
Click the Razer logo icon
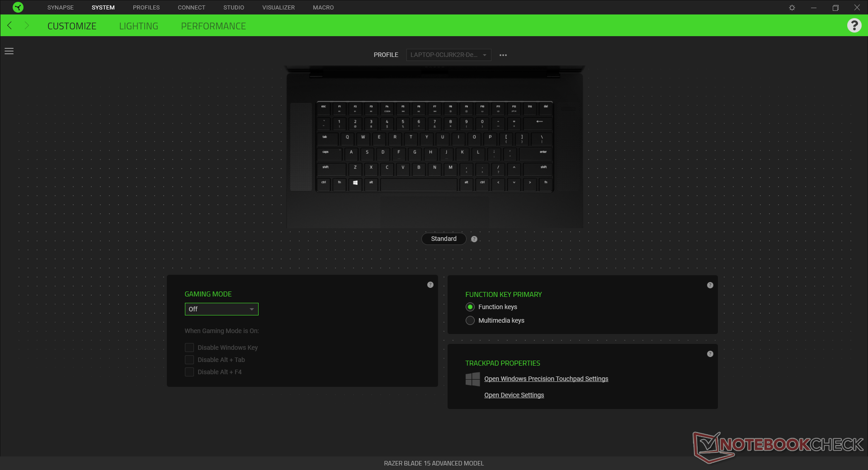[x=18, y=7]
